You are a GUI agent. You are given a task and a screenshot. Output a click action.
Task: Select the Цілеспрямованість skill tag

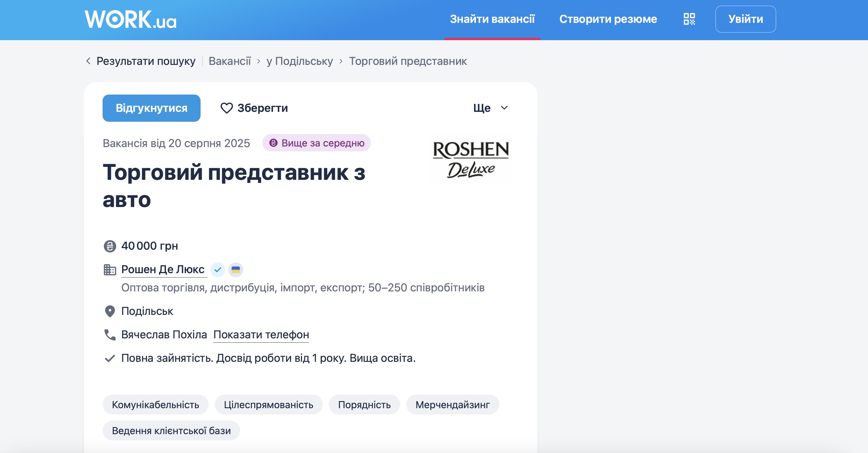[x=269, y=404]
